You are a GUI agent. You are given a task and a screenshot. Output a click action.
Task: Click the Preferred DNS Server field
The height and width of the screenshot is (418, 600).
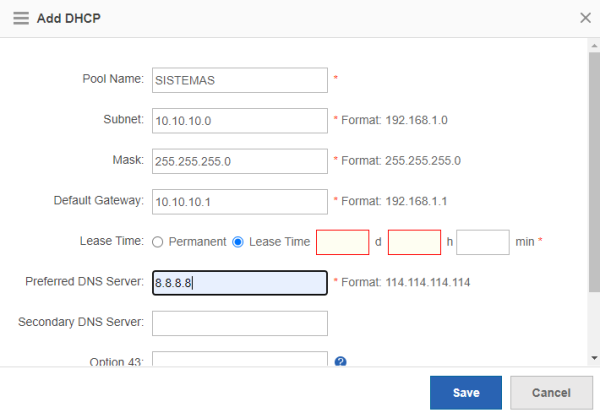point(240,283)
